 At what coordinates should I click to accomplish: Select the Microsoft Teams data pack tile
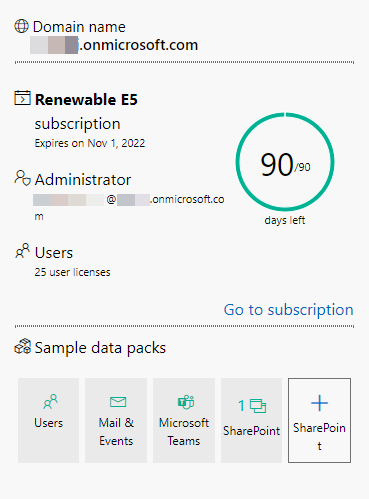pos(184,420)
